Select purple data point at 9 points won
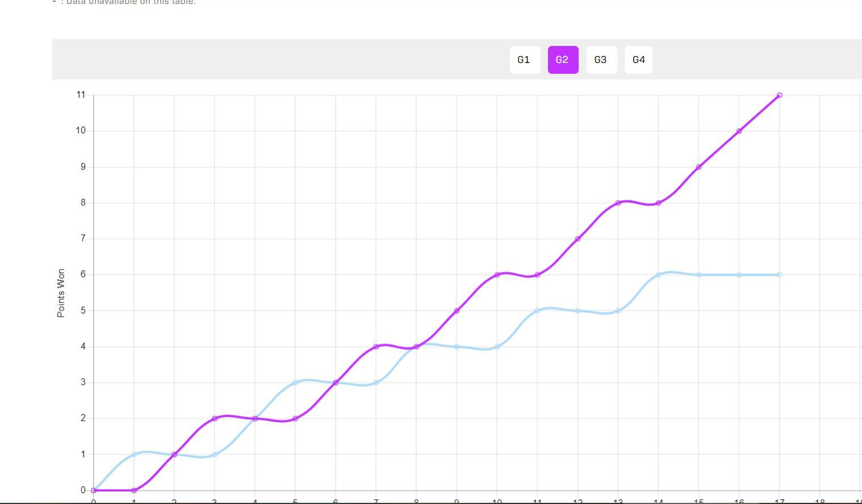This screenshot has height=504, width=862. 698,167
